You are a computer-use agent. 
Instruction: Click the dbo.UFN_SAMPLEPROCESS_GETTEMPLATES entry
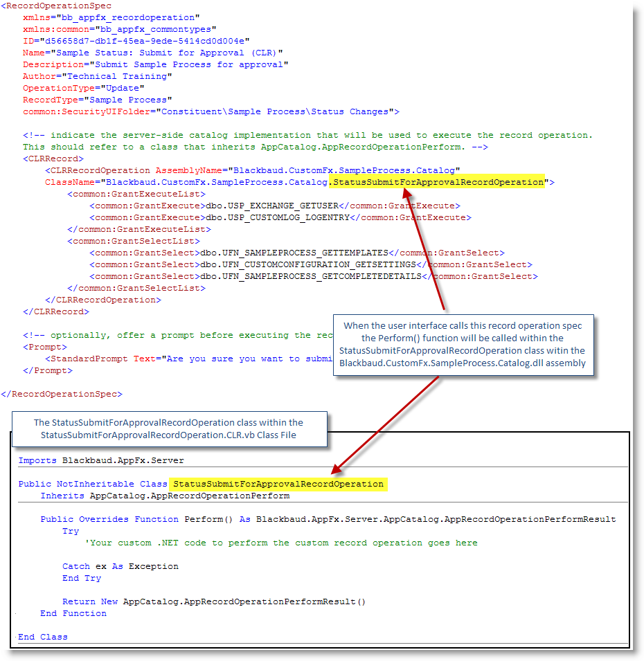pyautogui.click(x=297, y=253)
